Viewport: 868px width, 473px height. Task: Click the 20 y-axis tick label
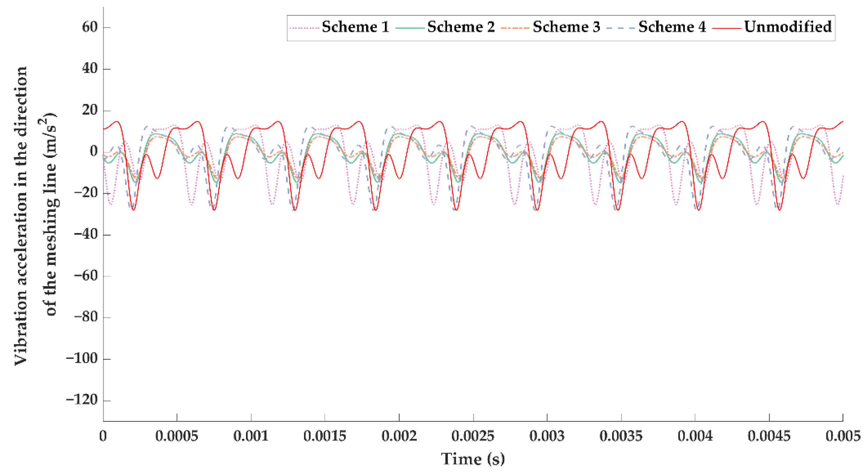click(90, 110)
